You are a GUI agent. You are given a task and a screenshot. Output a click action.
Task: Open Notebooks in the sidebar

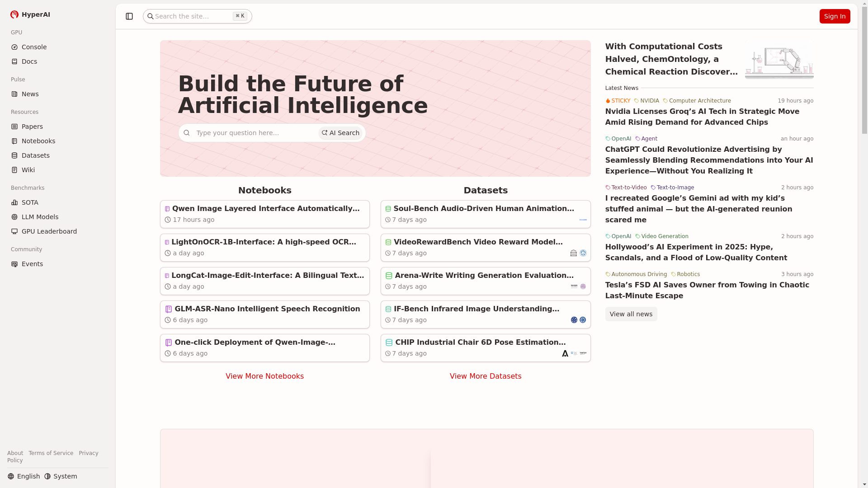[x=57, y=141]
